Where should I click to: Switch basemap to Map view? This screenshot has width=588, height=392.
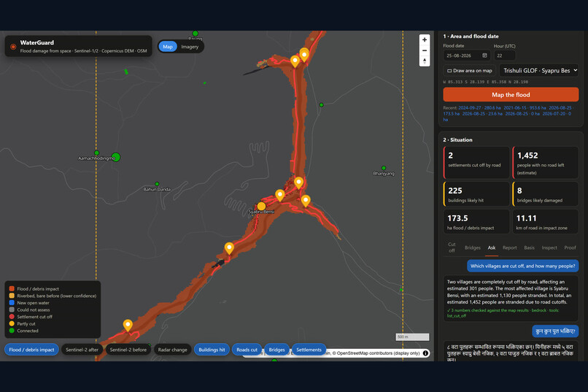click(168, 47)
